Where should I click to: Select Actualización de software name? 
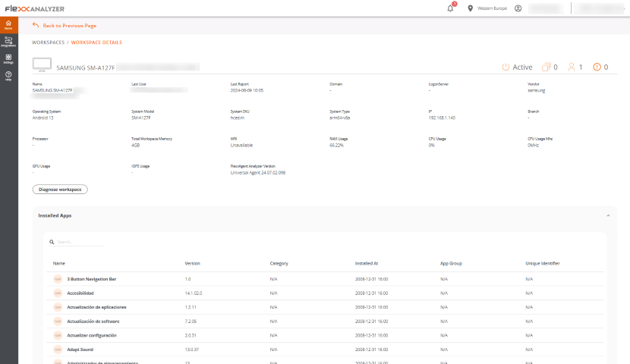(x=93, y=321)
